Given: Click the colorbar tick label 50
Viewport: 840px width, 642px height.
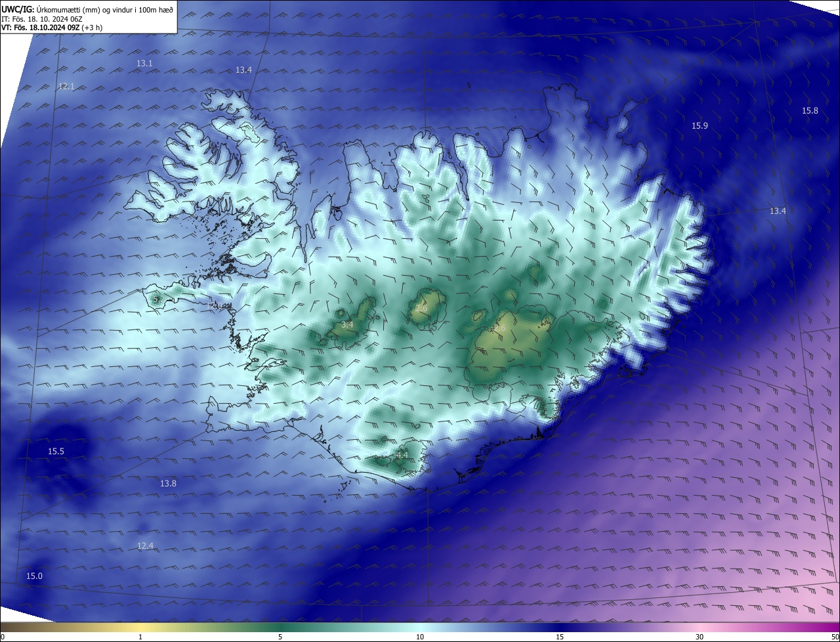Looking at the screenshot, I should pyautogui.click(x=835, y=637).
